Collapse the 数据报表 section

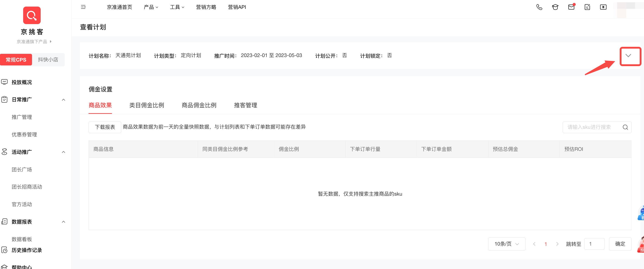coord(64,222)
